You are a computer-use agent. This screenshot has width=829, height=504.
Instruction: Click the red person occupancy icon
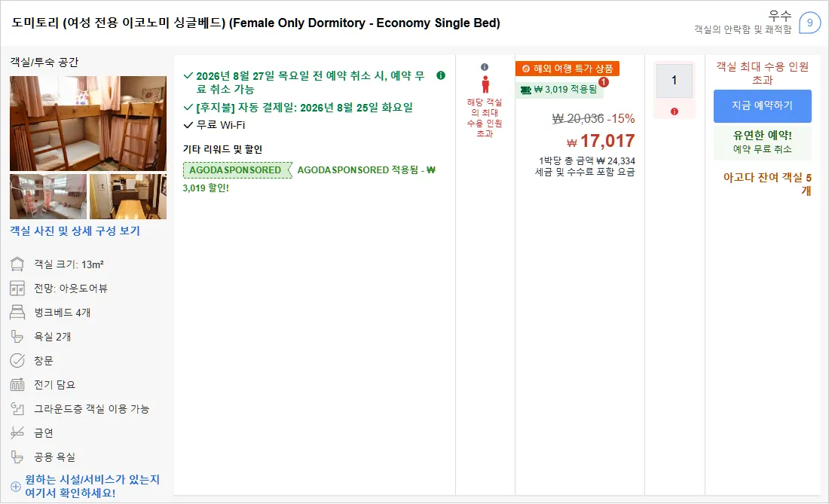[485, 84]
